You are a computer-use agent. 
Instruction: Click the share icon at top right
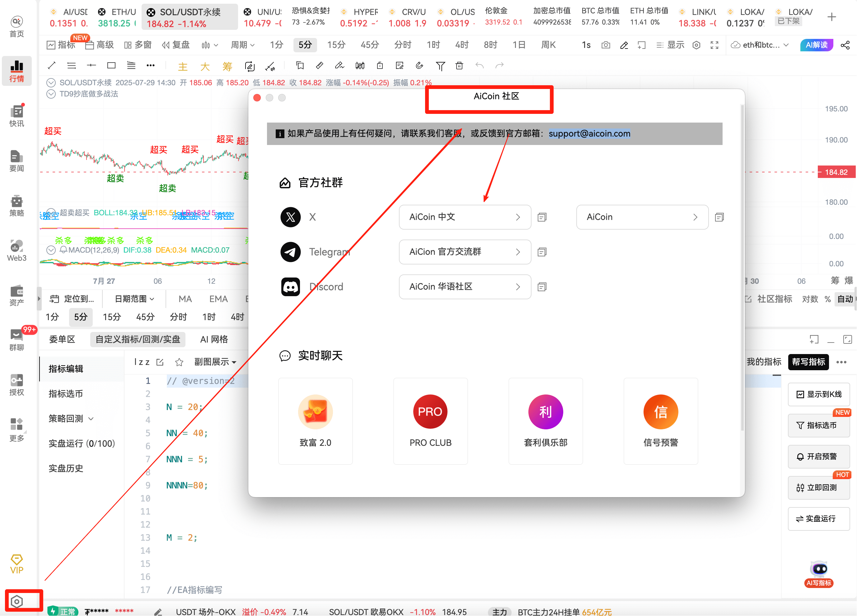[845, 45]
